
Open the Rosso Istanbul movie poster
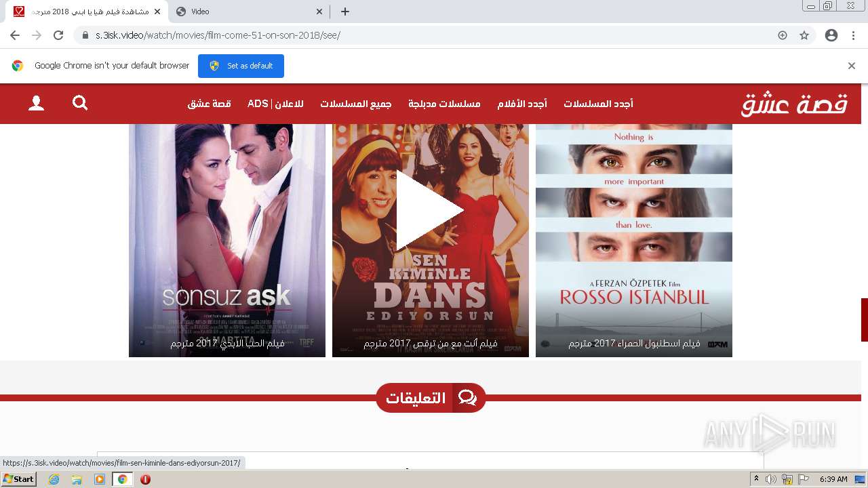pos(634,230)
